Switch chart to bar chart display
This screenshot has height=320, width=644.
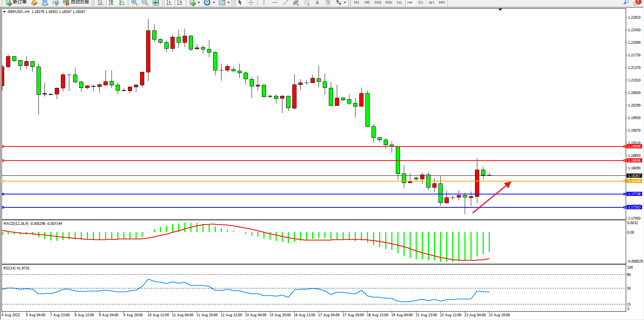click(100, 3)
